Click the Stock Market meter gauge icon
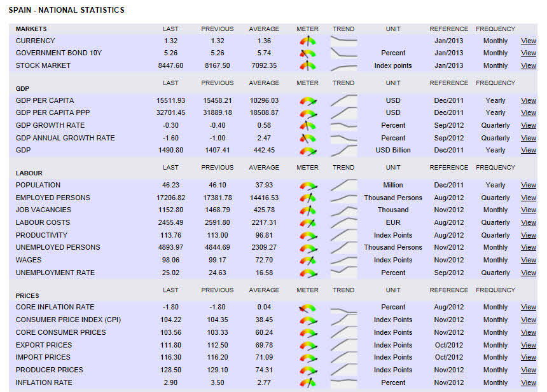Screen dimensions: 547x392 pos(308,65)
